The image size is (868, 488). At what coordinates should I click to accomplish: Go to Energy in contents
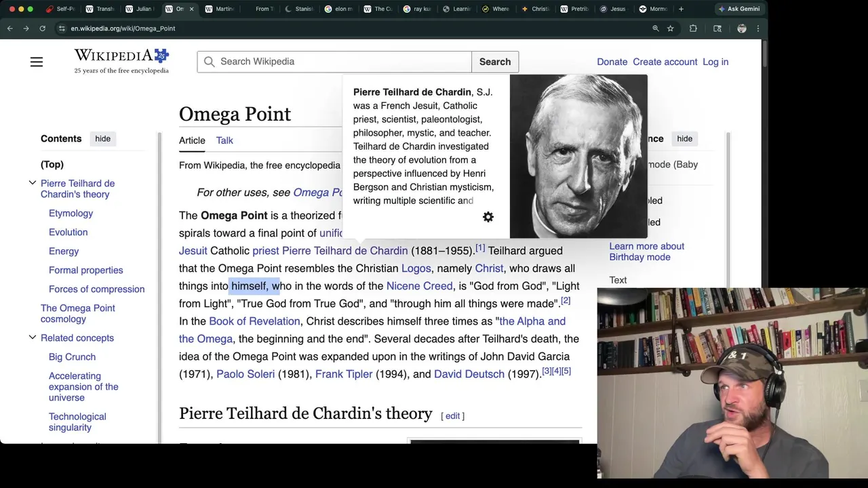[64, 251]
